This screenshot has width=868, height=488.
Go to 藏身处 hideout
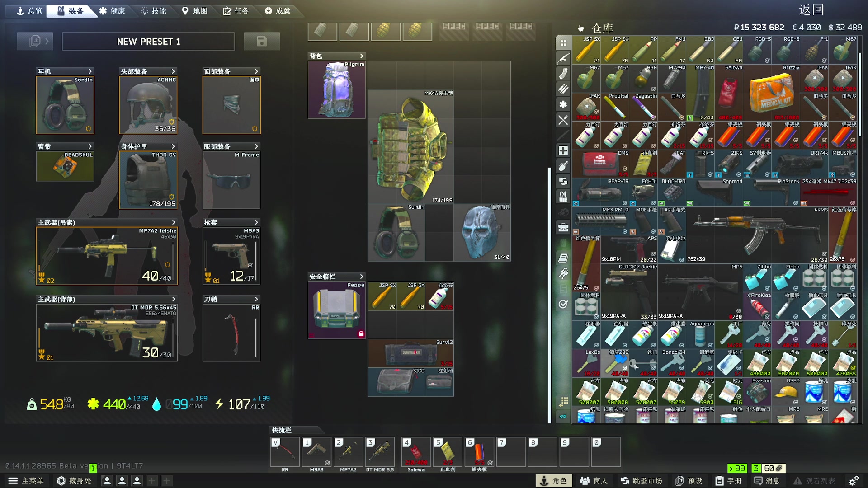pyautogui.click(x=75, y=481)
